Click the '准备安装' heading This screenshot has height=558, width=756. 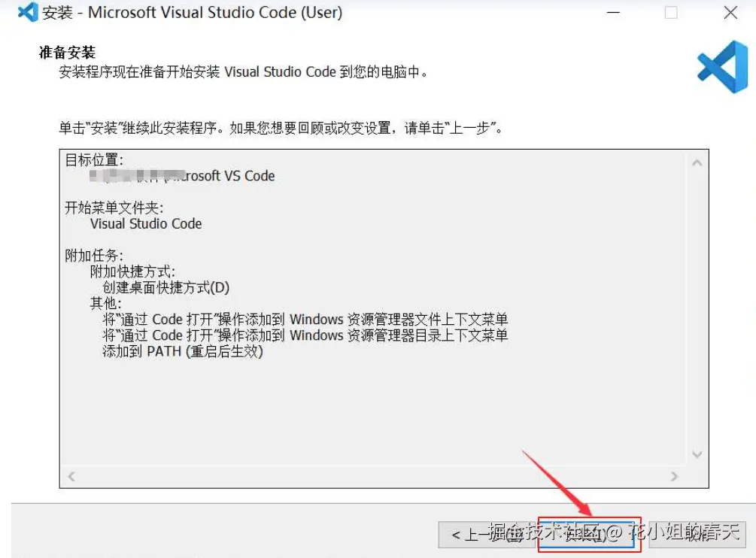pos(67,52)
